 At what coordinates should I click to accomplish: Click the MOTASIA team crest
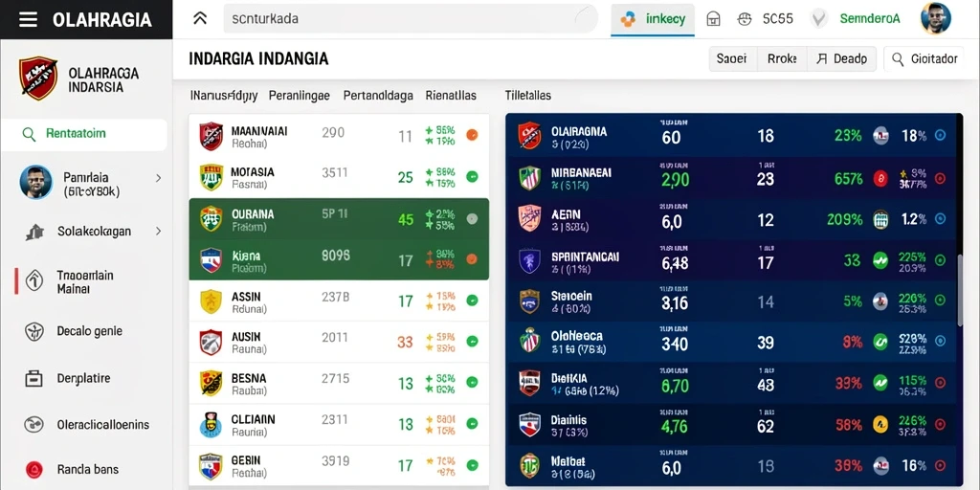(x=212, y=177)
